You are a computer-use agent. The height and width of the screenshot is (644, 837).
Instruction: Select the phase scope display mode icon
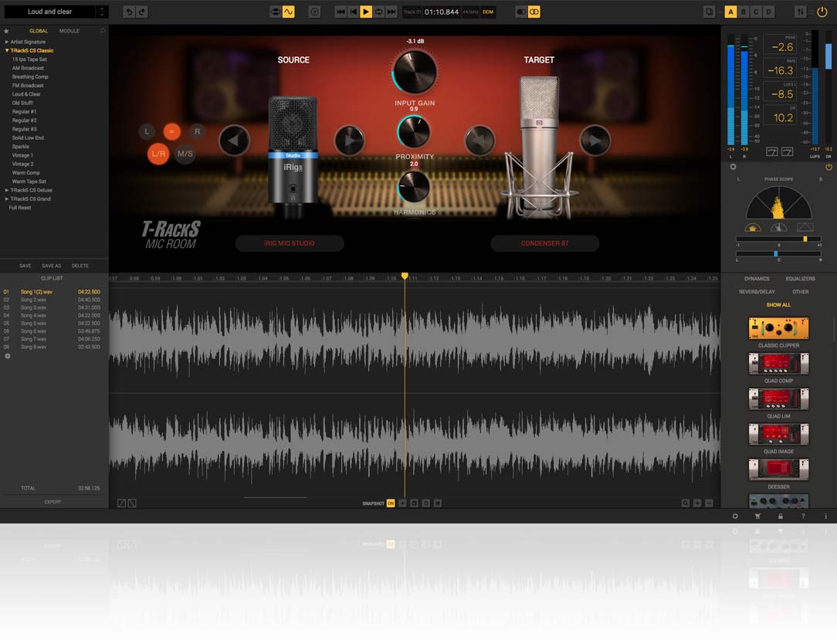click(752, 227)
